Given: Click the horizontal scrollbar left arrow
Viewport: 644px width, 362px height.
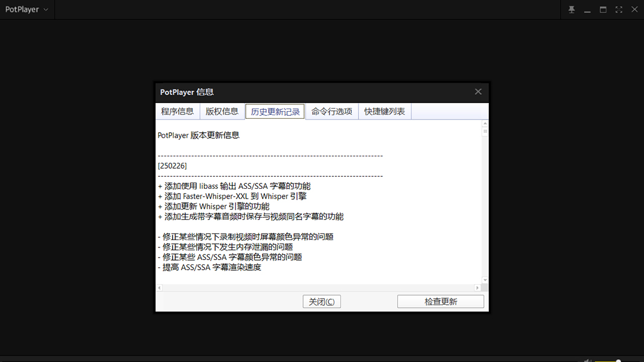Looking at the screenshot, I should pyautogui.click(x=159, y=288).
